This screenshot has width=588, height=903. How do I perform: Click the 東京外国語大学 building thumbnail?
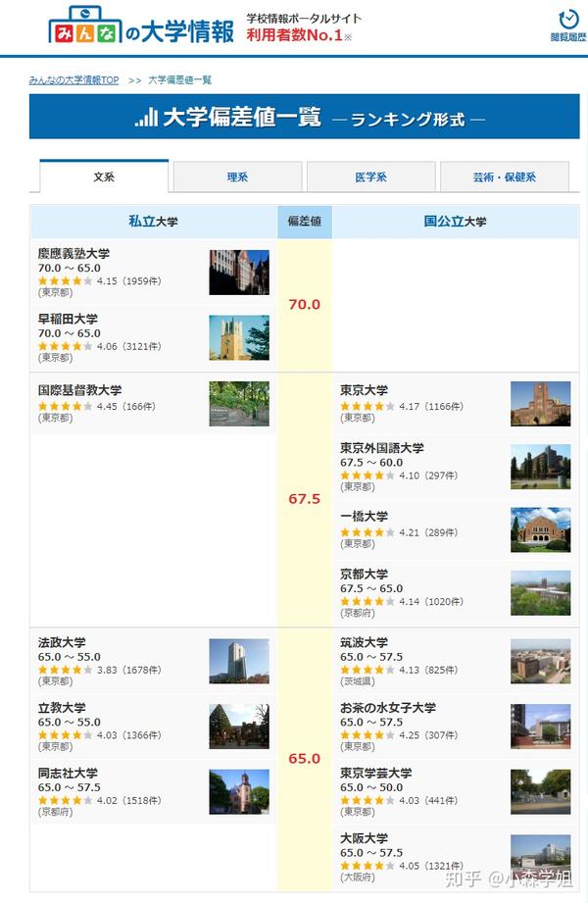click(x=541, y=467)
